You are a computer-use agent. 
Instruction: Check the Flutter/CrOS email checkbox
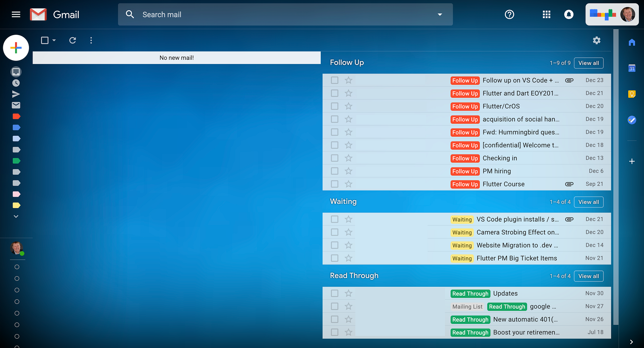(335, 106)
